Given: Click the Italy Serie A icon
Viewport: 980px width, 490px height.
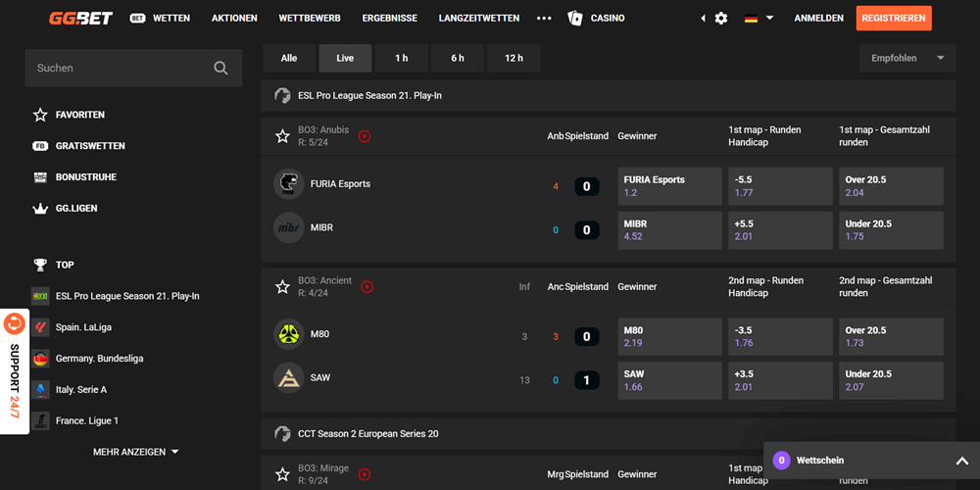Looking at the screenshot, I should point(40,390).
